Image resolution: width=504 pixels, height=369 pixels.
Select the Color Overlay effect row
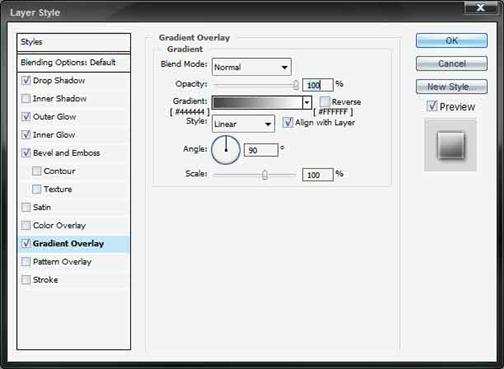[73, 225]
